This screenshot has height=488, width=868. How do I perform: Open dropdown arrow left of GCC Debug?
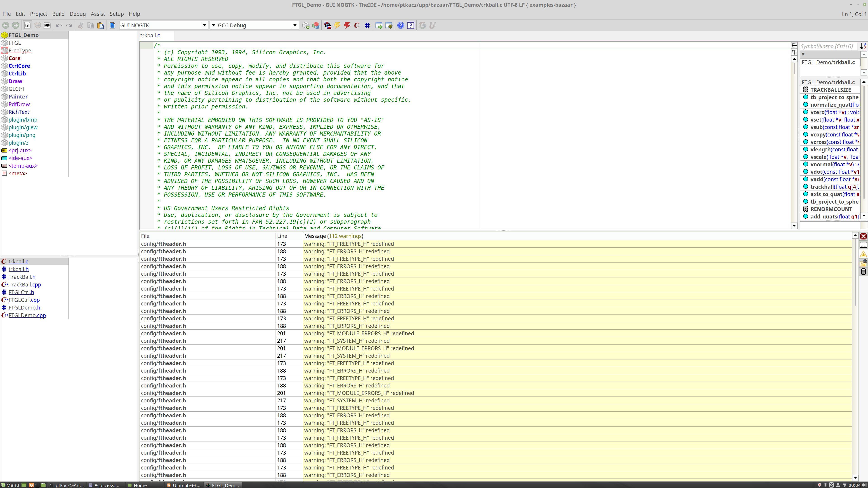[213, 25]
